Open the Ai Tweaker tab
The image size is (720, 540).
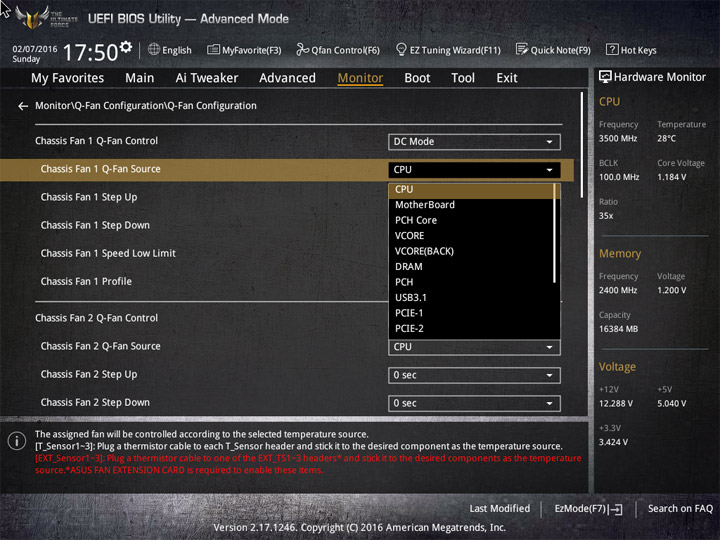[207, 78]
